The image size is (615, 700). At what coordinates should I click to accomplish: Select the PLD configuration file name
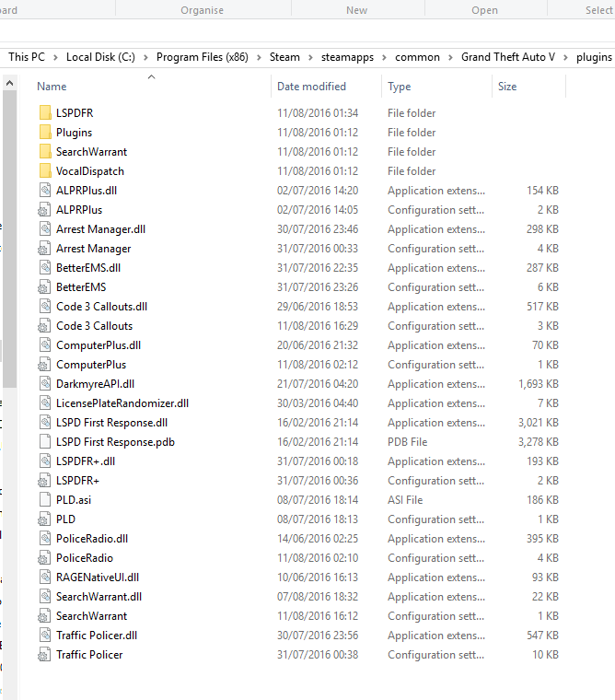pos(65,519)
